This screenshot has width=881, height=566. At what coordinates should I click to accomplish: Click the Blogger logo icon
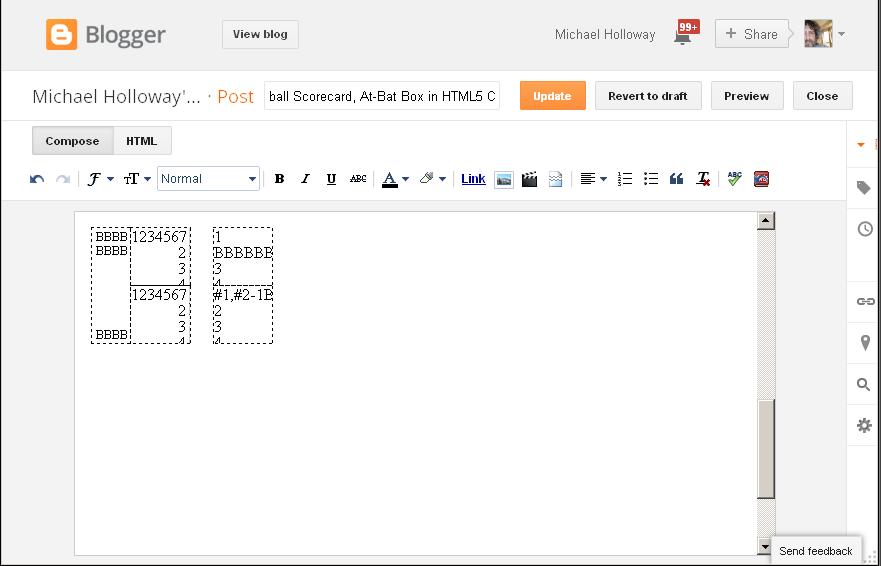(x=61, y=34)
